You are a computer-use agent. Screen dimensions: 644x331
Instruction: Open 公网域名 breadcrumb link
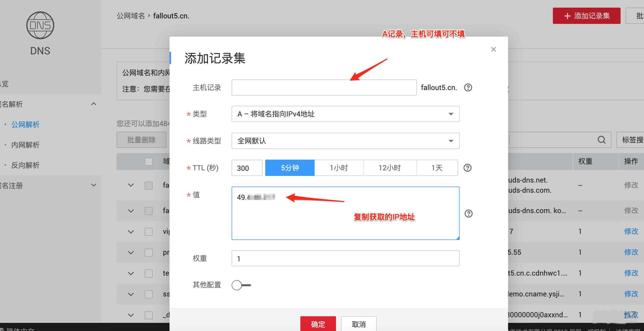pyautogui.click(x=131, y=16)
